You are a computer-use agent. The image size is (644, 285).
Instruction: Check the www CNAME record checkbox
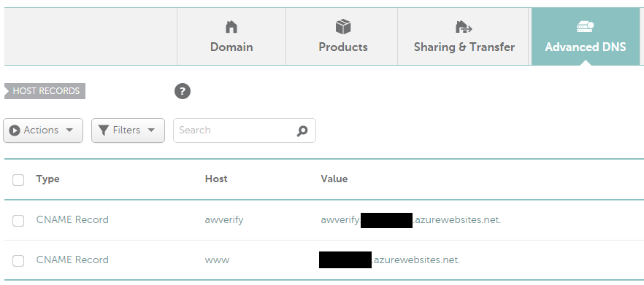point(18,261)
